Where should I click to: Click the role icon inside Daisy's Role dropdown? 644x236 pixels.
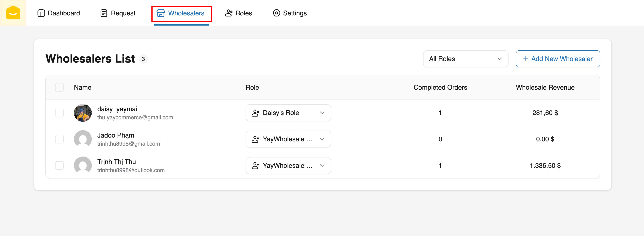(x=255, y=113)
